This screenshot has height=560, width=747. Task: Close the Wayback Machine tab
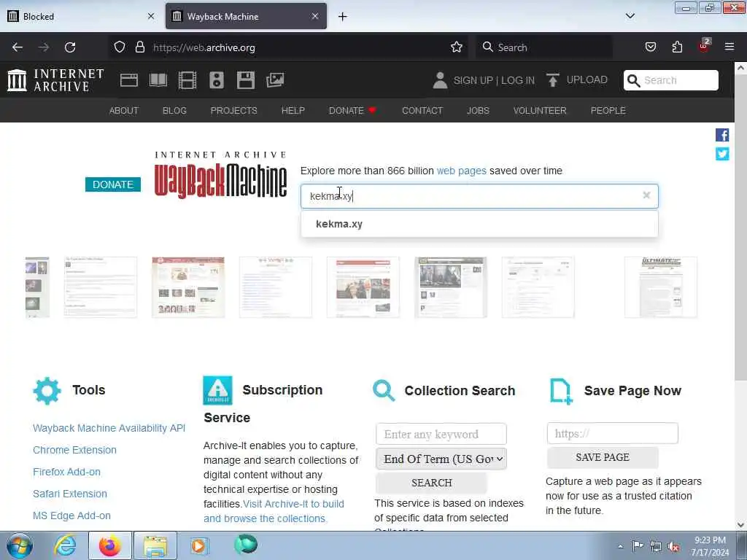(315, 17)
